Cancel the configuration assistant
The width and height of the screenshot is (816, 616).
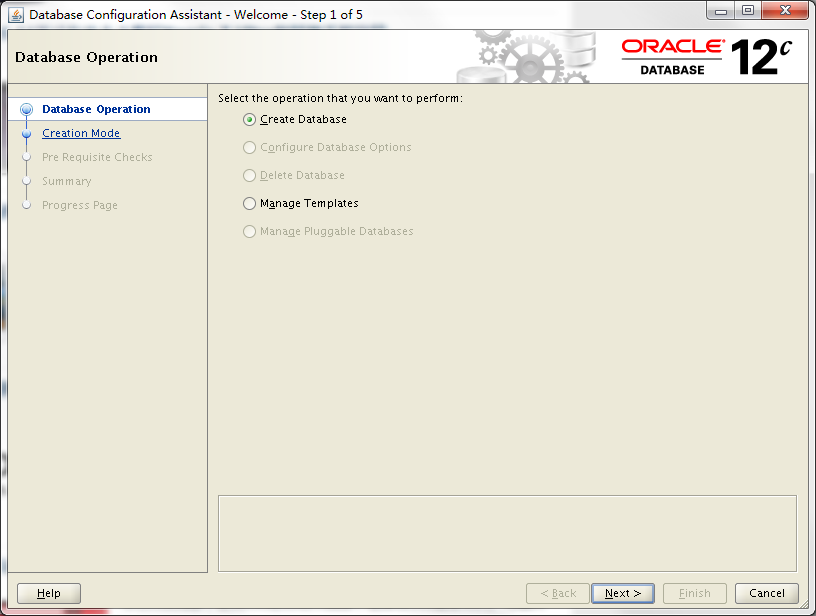point(766,593)
